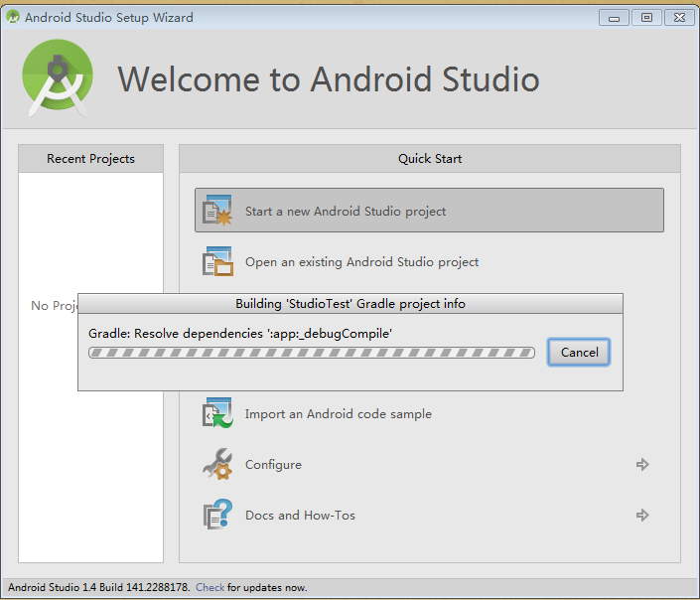Select Start a new Android Studio project
This screenshot has width=700, height=600.
(x=429, y=210)
